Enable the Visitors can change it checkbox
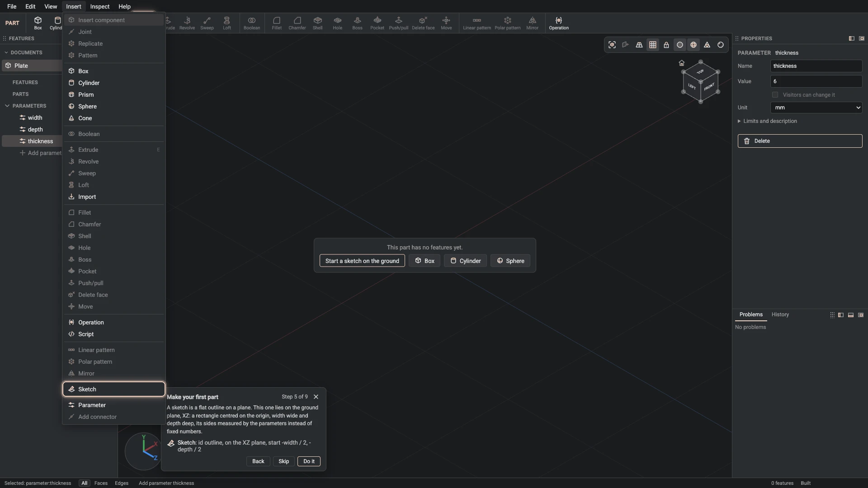 tap(775, 95)
